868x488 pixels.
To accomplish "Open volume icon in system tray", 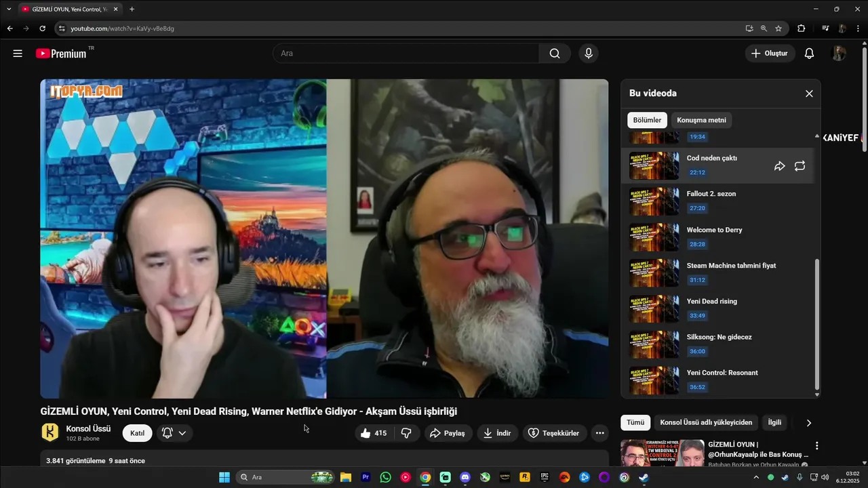I will (825, 477).
